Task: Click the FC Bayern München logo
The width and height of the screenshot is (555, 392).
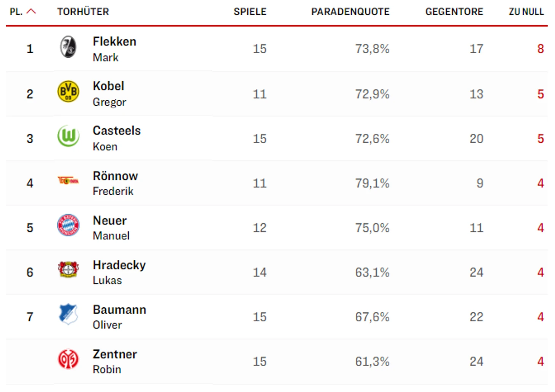Action: pyautogui.click(x=68, y=225)
